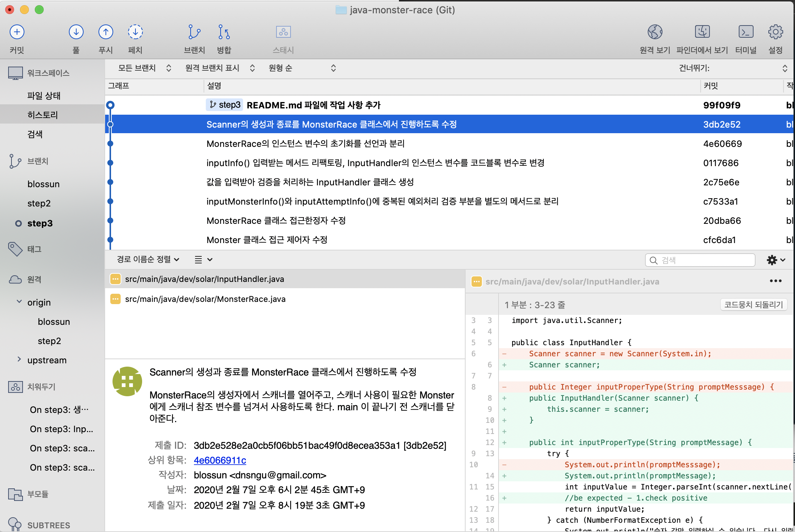Viewport: 795px width, 532px height.
Task: Click the Commit toolbar icon
Action: 17,32
